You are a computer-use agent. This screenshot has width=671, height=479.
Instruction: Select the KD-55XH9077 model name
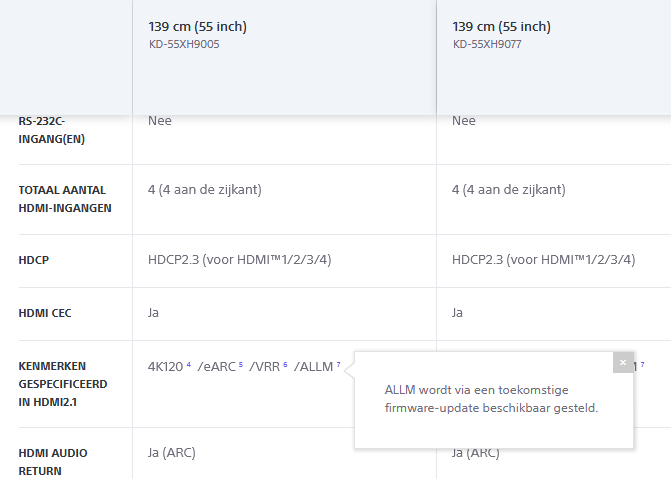(x=487, y=44)
